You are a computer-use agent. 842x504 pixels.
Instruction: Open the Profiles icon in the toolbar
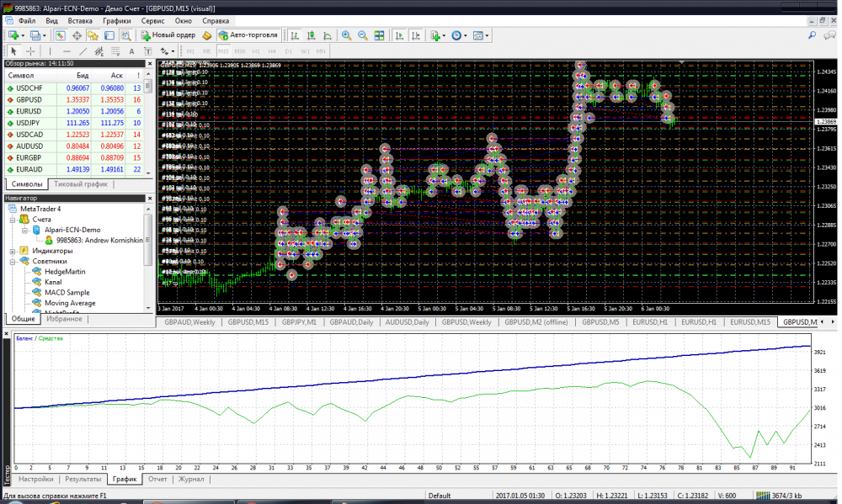pos(35,35)
